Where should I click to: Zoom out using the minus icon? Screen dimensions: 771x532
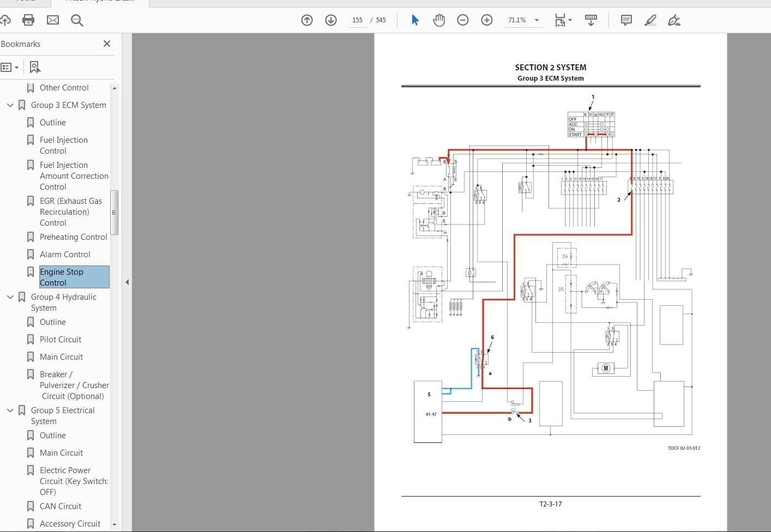463,20
